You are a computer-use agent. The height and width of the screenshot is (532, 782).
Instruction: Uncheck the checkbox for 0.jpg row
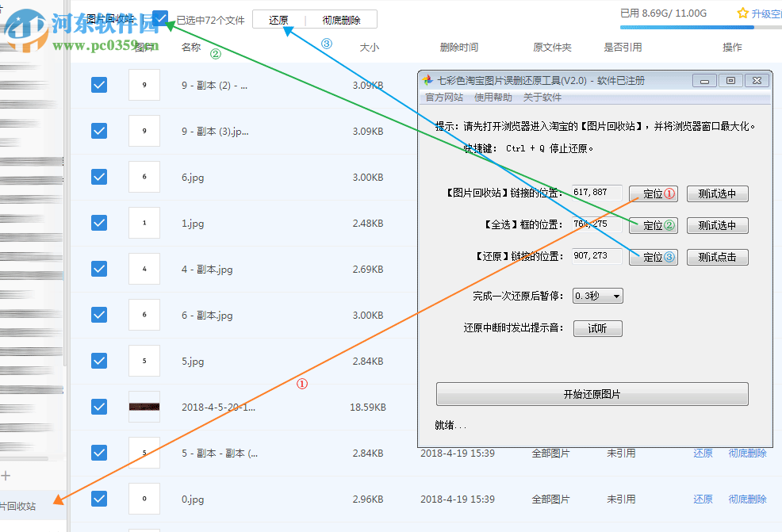[98, 499]
